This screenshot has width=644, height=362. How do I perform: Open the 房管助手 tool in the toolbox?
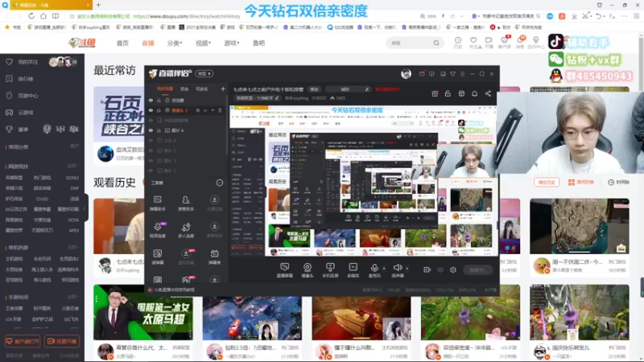[186, 204]
